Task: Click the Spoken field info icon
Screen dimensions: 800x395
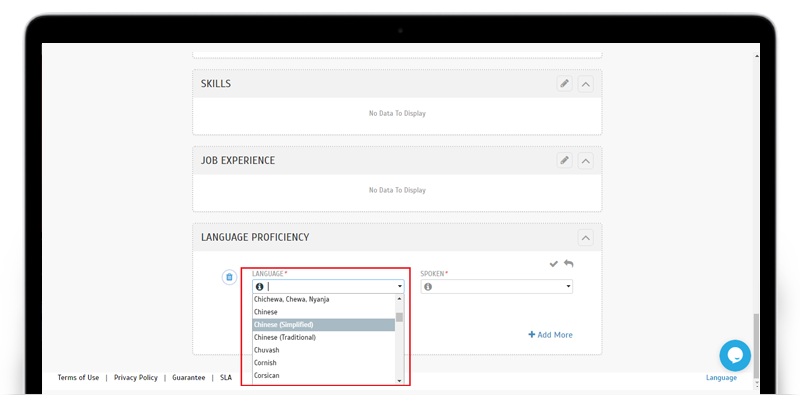Action: click(x=428, y=287)
